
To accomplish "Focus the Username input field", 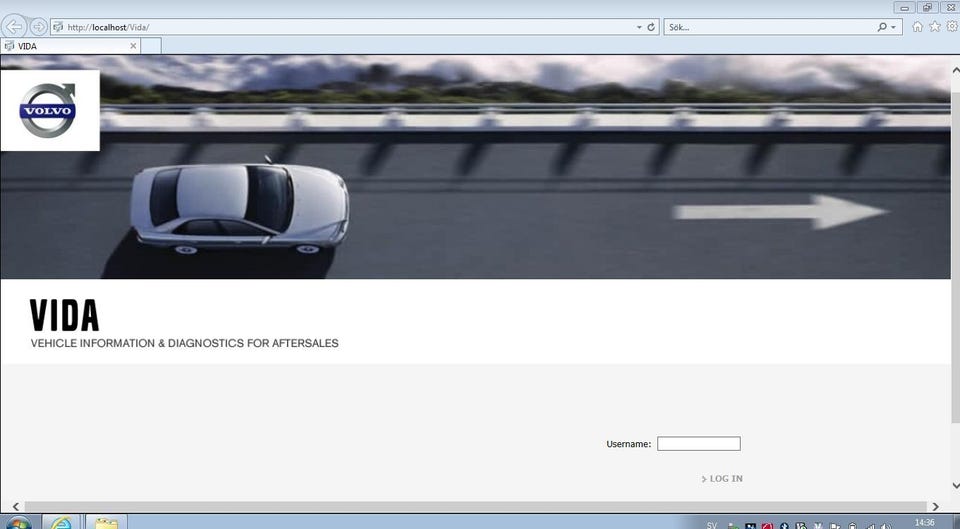I will coord(699,443).
